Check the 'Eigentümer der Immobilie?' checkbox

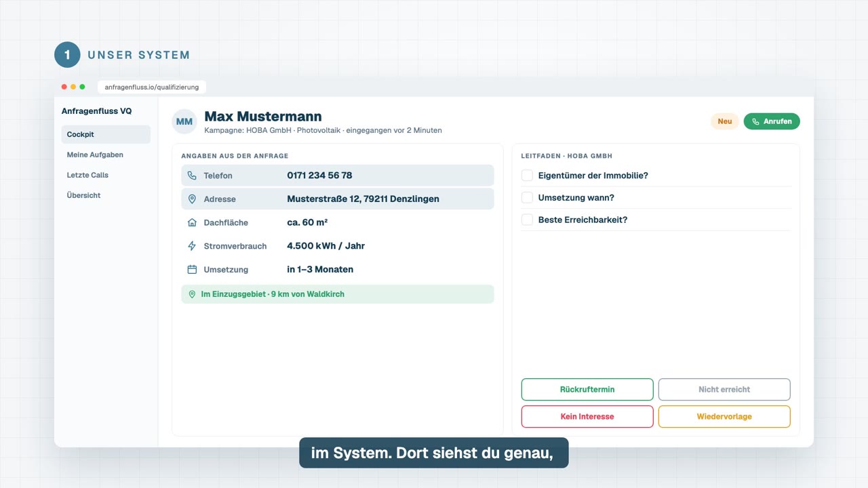point(527,176)
